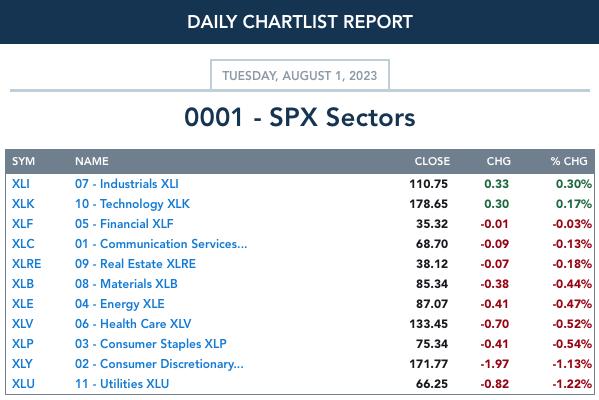Open '04 - Energy XLE' chart
The image size is (599, 400).
120,304
